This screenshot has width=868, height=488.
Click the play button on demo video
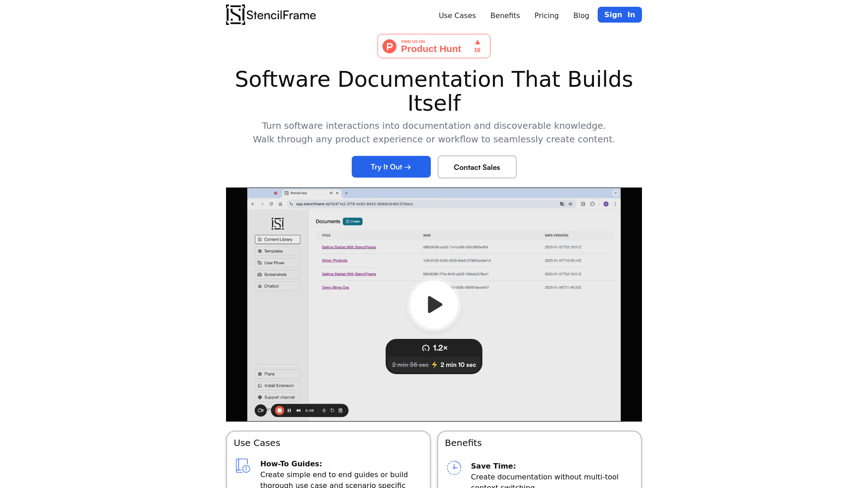(x=434, y=305)
